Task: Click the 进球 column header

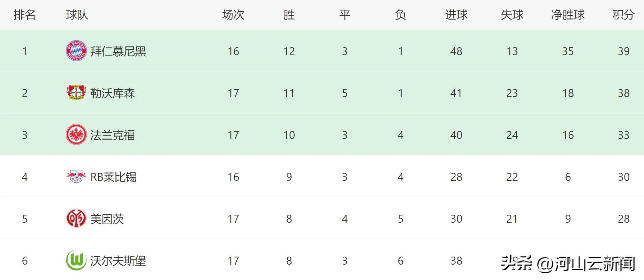Action: pos(456,15)
